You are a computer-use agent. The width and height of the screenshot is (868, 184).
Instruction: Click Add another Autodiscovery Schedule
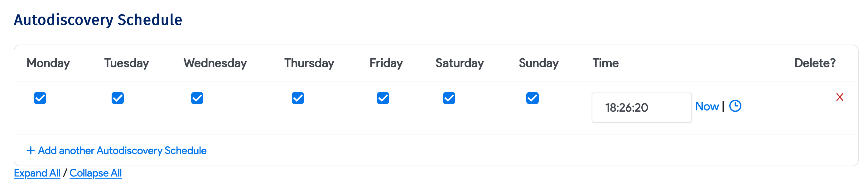pos(122,150)
